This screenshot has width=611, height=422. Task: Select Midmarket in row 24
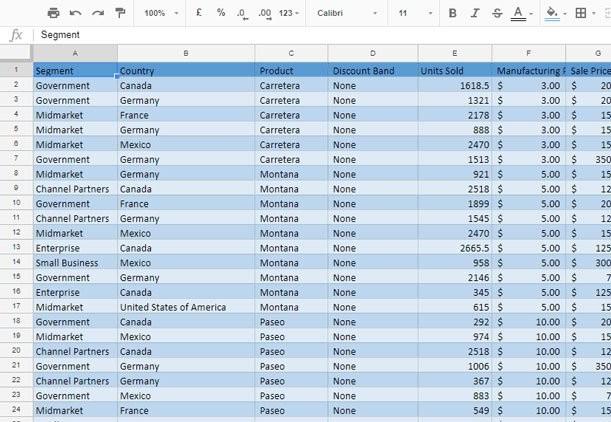[x=75, y=410]
